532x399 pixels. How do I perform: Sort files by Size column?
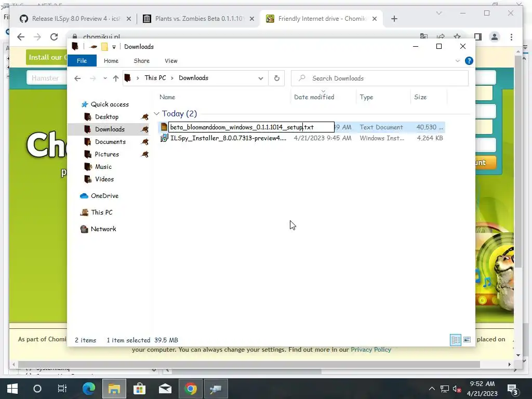(x=420, y=97)
